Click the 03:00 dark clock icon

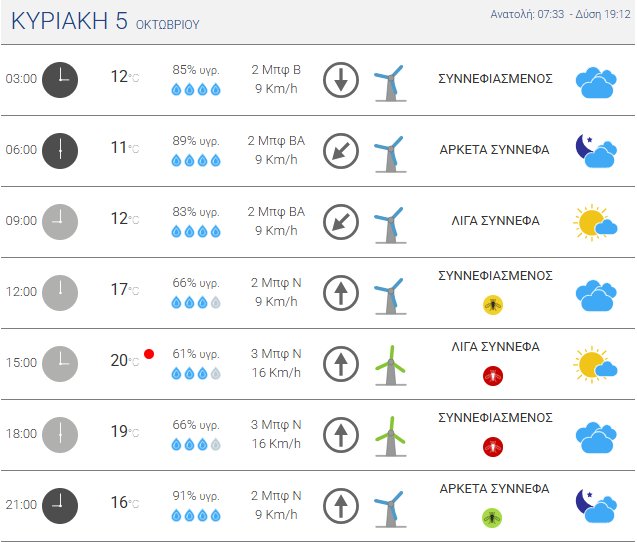60,79
